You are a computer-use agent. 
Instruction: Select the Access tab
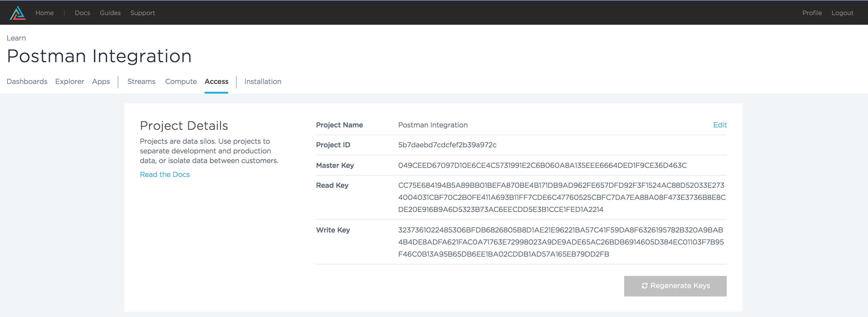click(216, 81)
